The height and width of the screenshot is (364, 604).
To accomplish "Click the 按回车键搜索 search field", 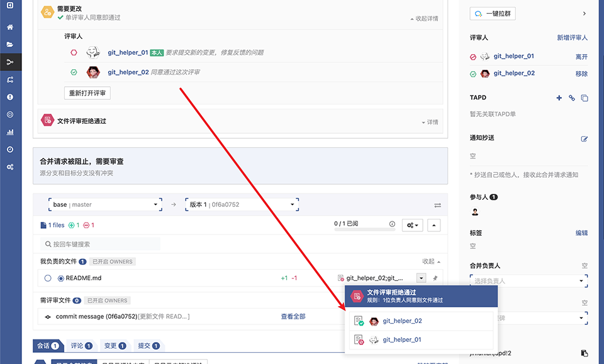I will (x=101, y=244).
